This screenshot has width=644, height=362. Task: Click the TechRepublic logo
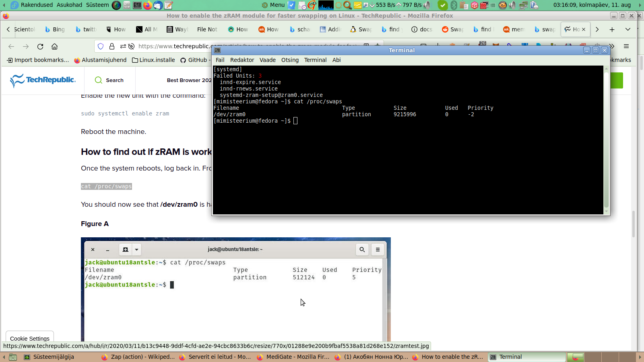(x=43, y=80)
